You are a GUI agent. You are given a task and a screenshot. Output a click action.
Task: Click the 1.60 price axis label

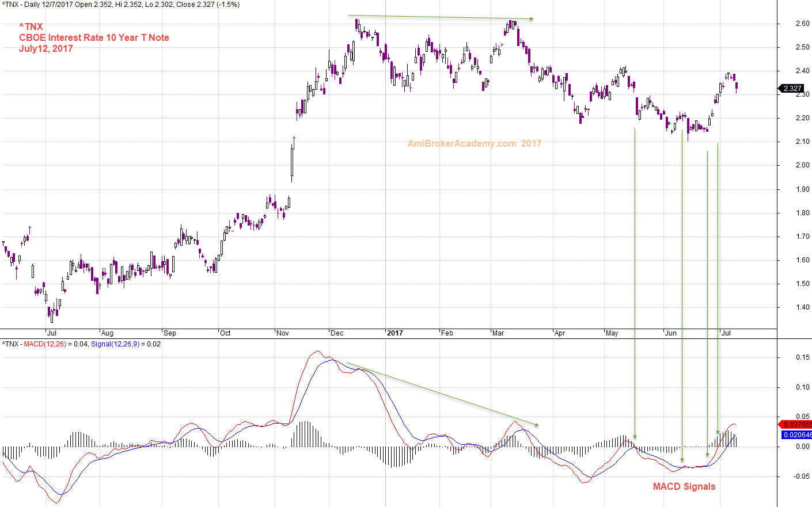pyautogui.click(x=802, y=260)
